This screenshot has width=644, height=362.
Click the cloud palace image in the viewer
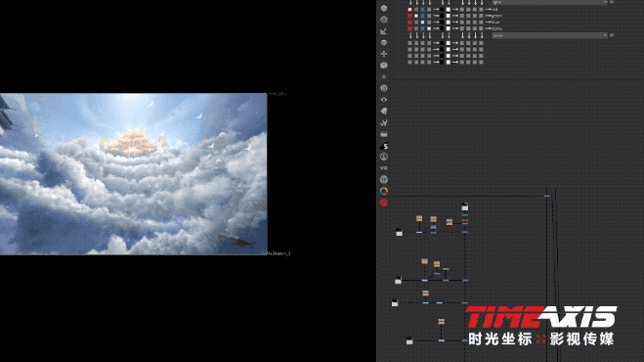(x=134, y=173)
